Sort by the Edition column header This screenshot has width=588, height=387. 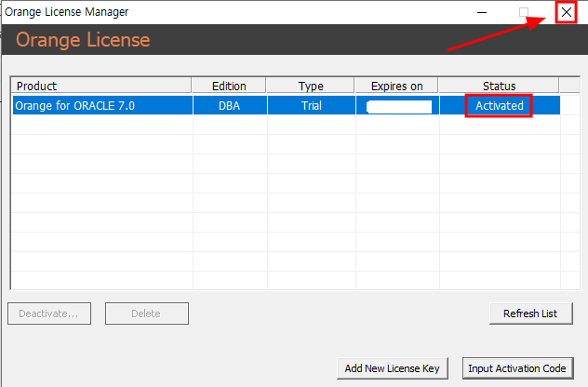coord(229,86)
